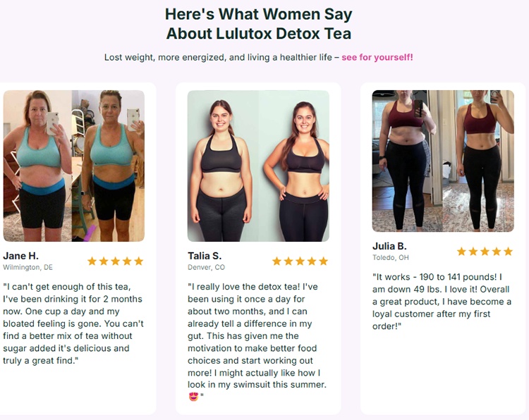The image size is (529, 420).
Task: Click the heart-eyes emoji in Talia's review
Action: 193,397
